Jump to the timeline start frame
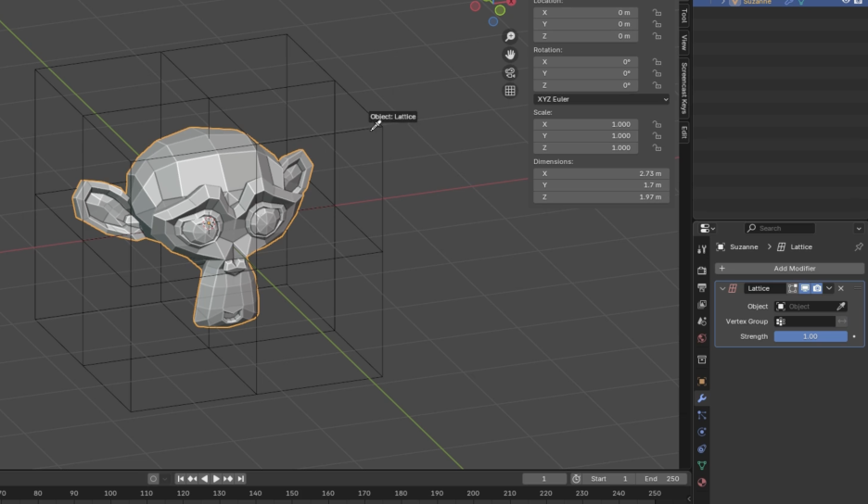Image resolution: width=868 pixels, height=504 pixels. click(x=181, y=479)
